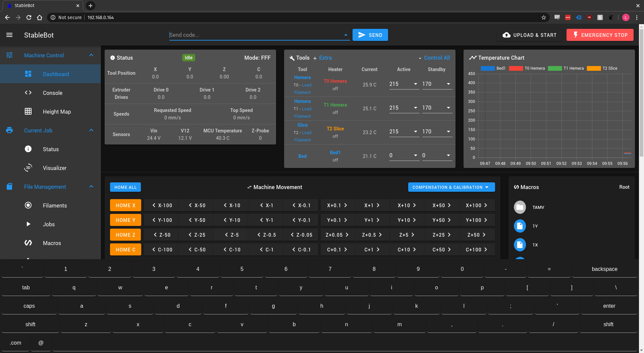Expand the Send code history arrow

pos(346,35)
